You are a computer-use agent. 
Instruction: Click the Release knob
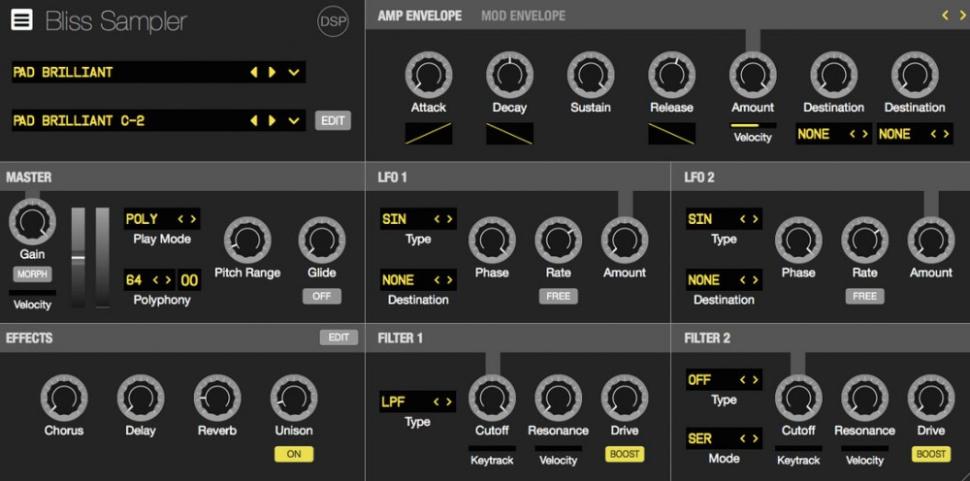pos(672,75)
